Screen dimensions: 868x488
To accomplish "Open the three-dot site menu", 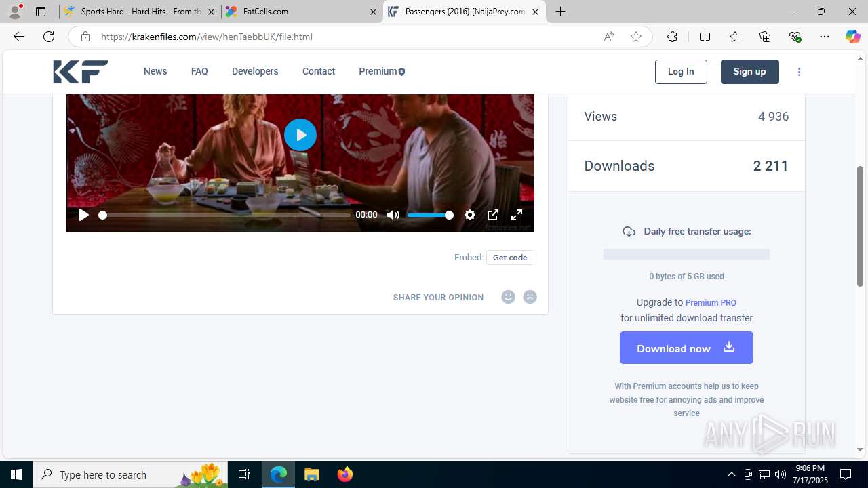I will 799,72.
